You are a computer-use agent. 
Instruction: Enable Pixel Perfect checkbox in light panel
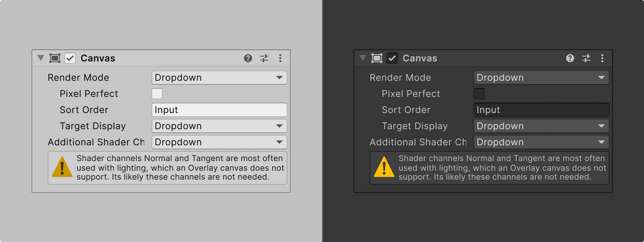click(x=157, y=94)
